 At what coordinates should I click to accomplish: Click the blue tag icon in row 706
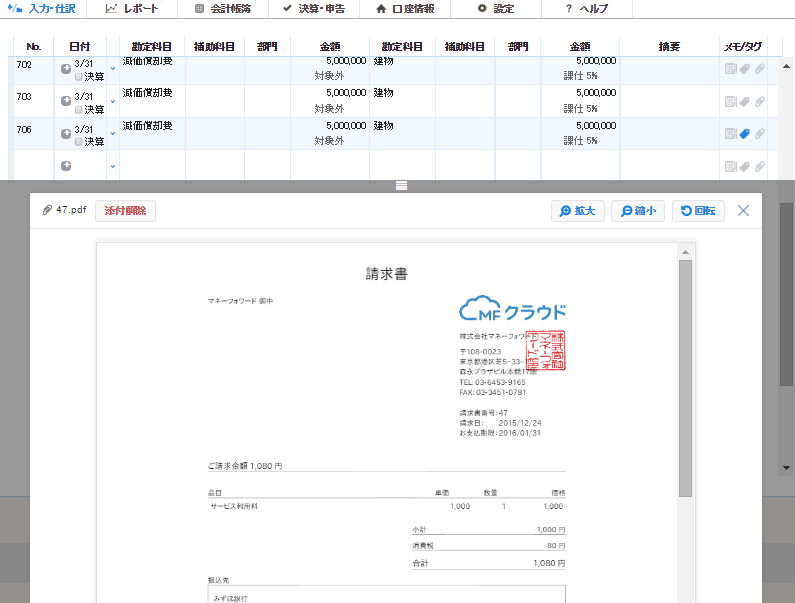point(744,134)
